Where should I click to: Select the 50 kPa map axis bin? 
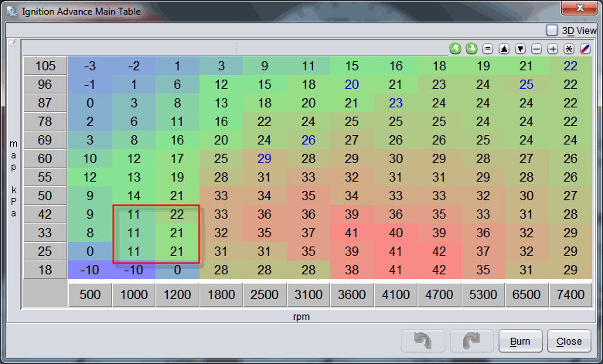click(x=46, y=196)
